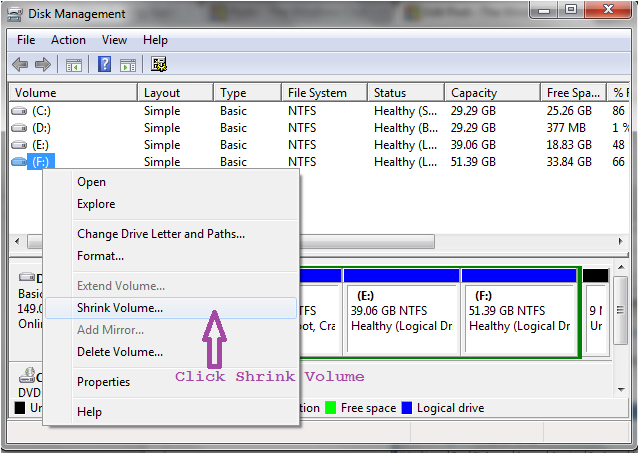Choose Delete Volume... from context menu
Screen dimensions: 639x454
point(120,352)
